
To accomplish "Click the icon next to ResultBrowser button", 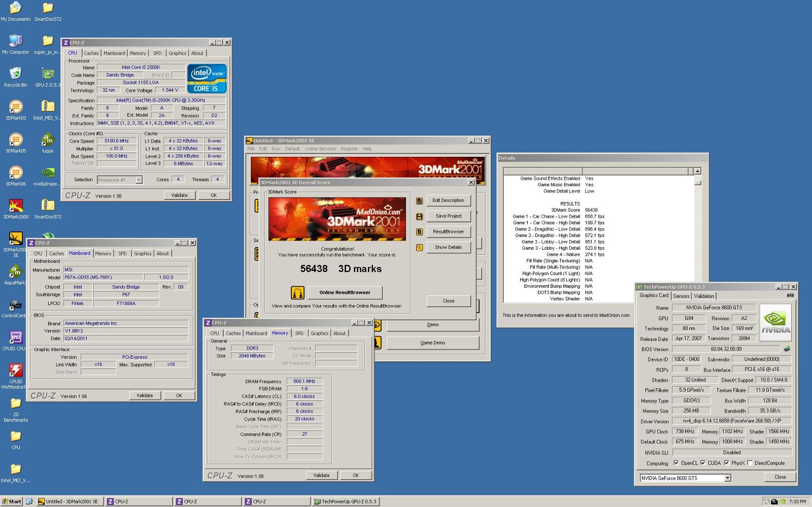I will click(419, 232).
